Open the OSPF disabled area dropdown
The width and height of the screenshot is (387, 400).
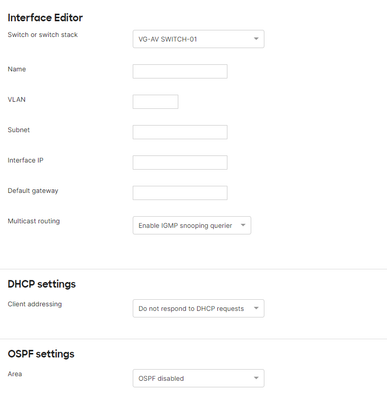198,378
